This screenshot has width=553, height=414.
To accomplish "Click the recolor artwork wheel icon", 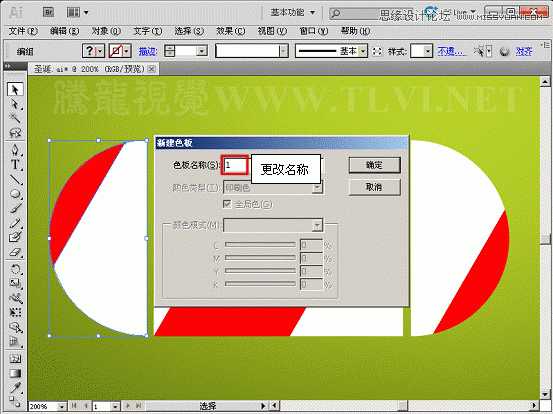I will point(505,52).
